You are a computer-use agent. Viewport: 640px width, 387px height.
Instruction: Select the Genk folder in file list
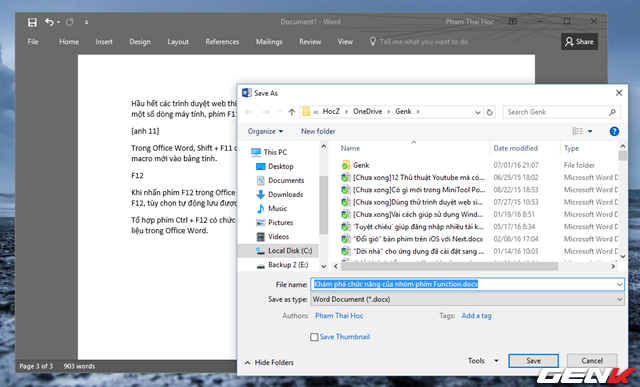[355, 165]
